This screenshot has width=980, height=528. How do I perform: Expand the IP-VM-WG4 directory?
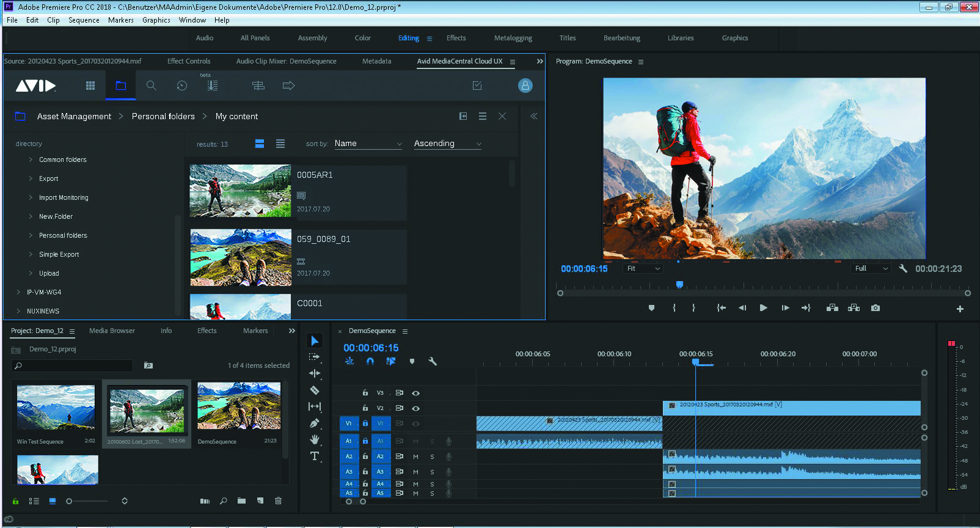point(18,292)
